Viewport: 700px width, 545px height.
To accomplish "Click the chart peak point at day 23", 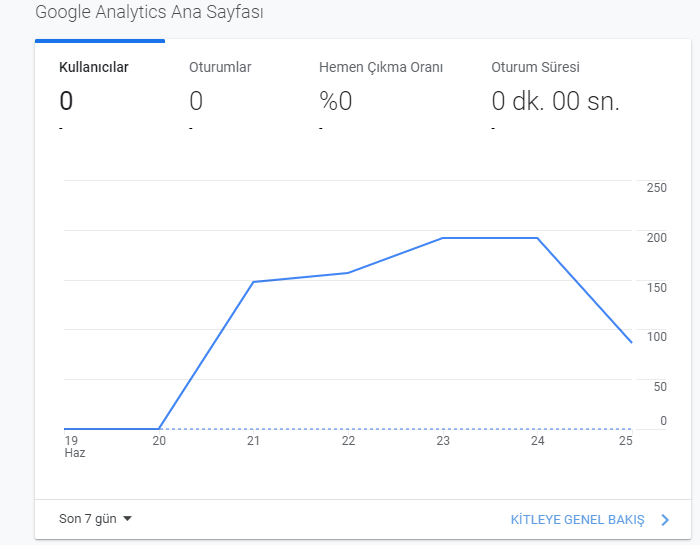I will pos(442,238).
